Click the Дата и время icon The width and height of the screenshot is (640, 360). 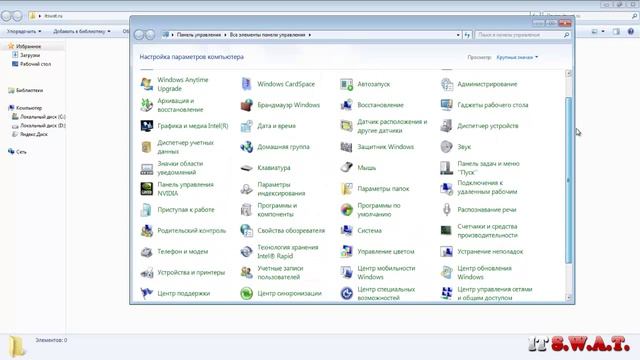(x=247, y=126)
